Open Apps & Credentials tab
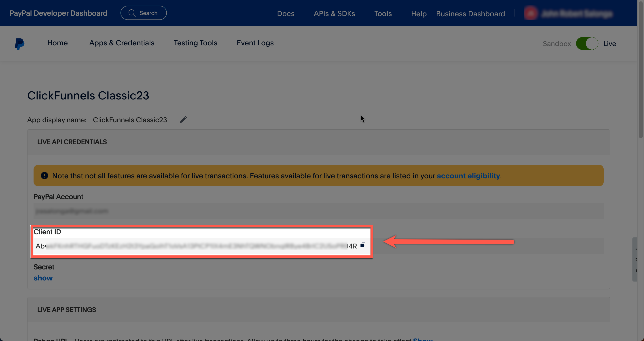644x341 pixels. [122, 43]
